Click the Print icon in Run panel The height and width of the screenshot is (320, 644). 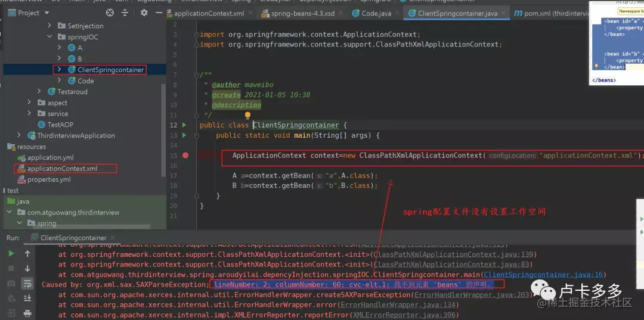tap(27, 313)
